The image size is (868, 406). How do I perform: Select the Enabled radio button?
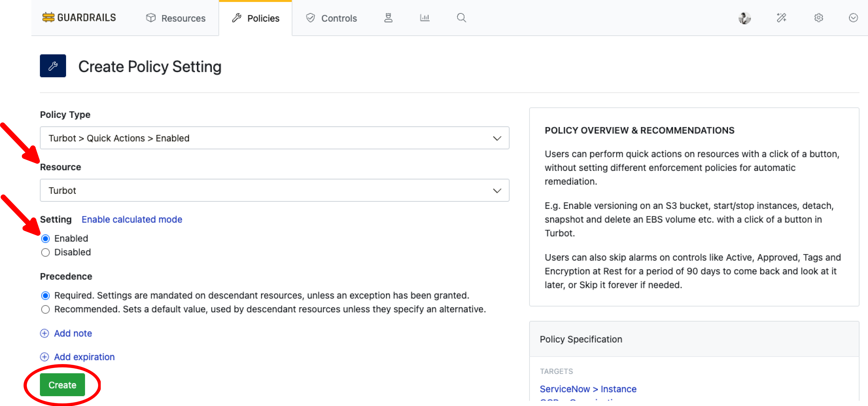[45, 239]
